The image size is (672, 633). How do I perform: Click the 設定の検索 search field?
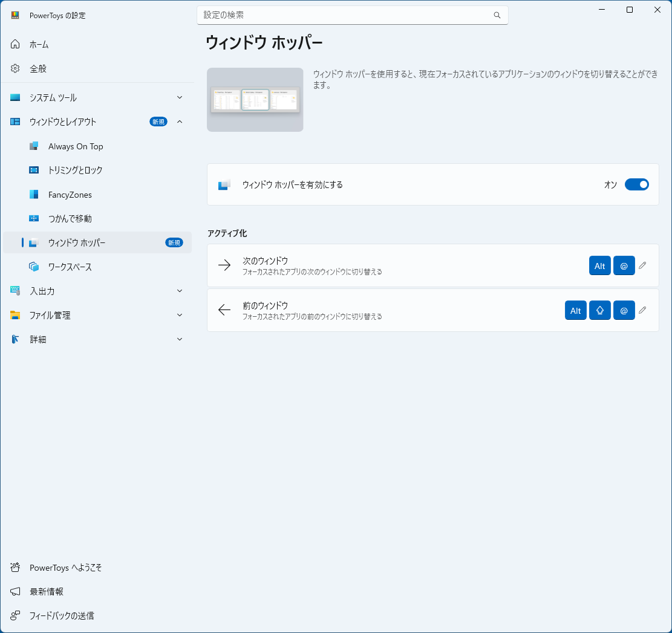(352, 15)
